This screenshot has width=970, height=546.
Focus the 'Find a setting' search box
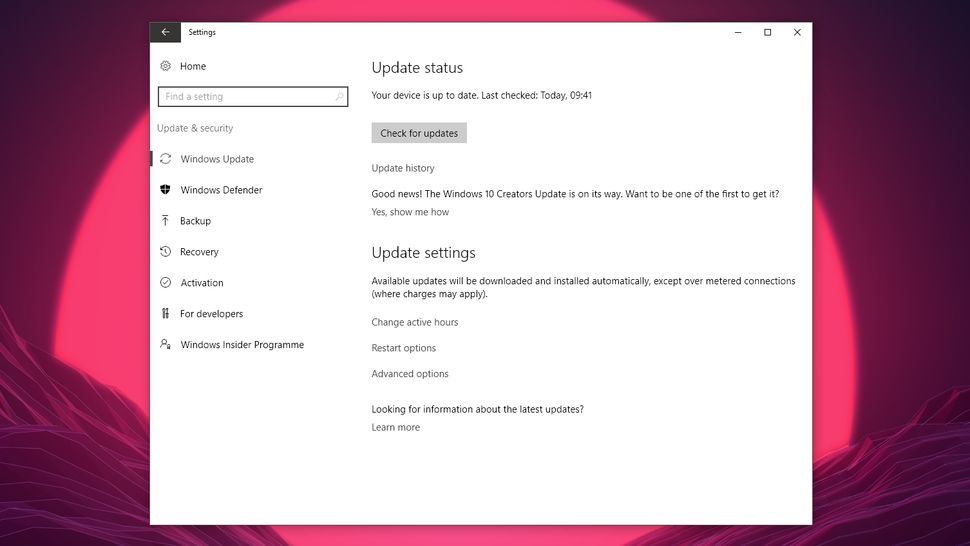pos(253,96)
